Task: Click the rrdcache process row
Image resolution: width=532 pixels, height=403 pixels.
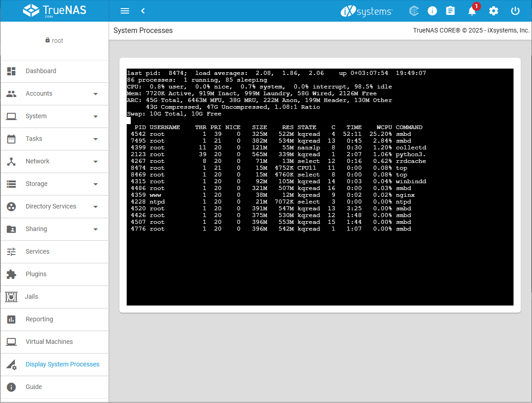Action: pyautogui.click(x=278, y=161)
